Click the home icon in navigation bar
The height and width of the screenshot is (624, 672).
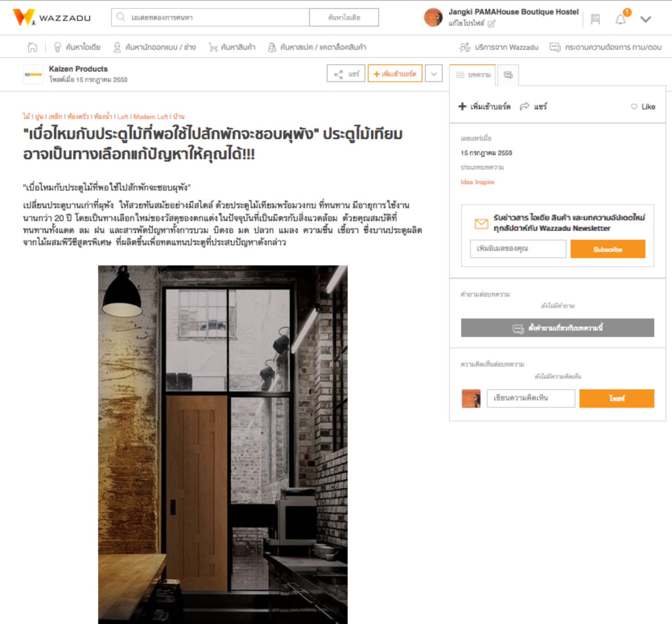pos(32,47)
